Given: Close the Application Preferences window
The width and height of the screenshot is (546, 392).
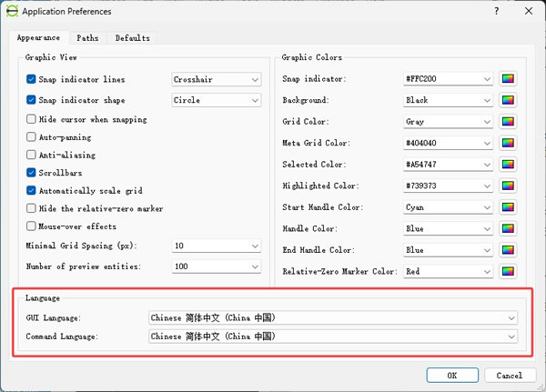Looking at the screenshot, I should point(529,11).
